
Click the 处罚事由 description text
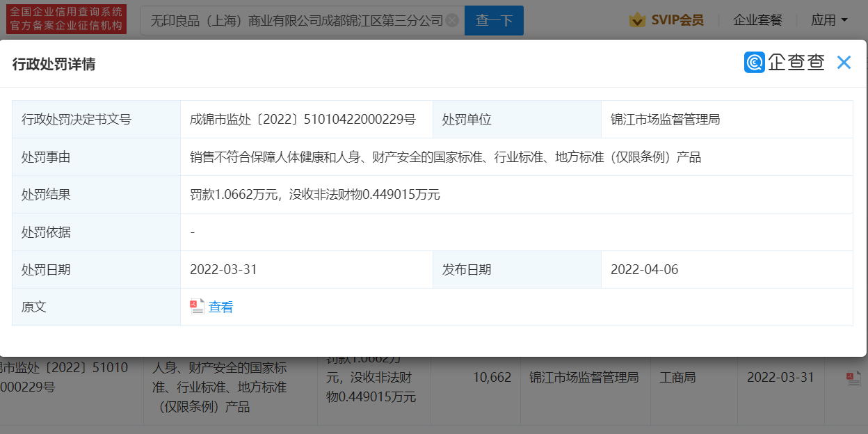click(445, 157)
